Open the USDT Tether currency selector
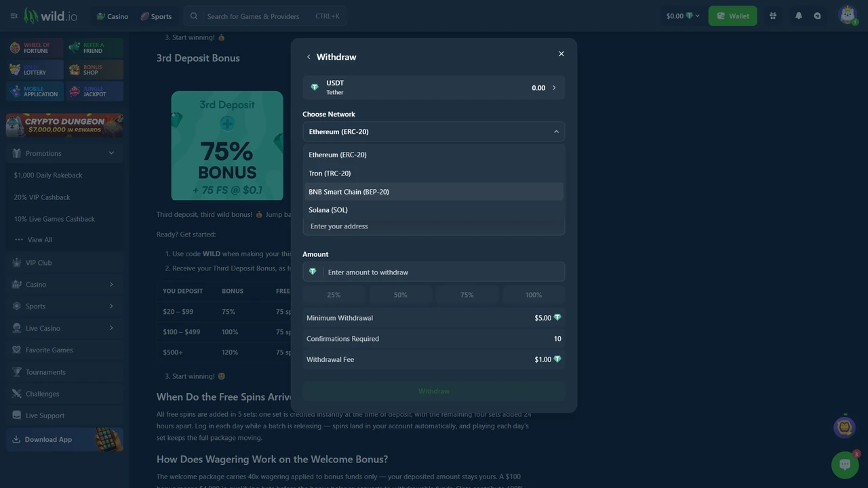Image resolution: width=868 pixels, height=488 pixels. (433, 87)
